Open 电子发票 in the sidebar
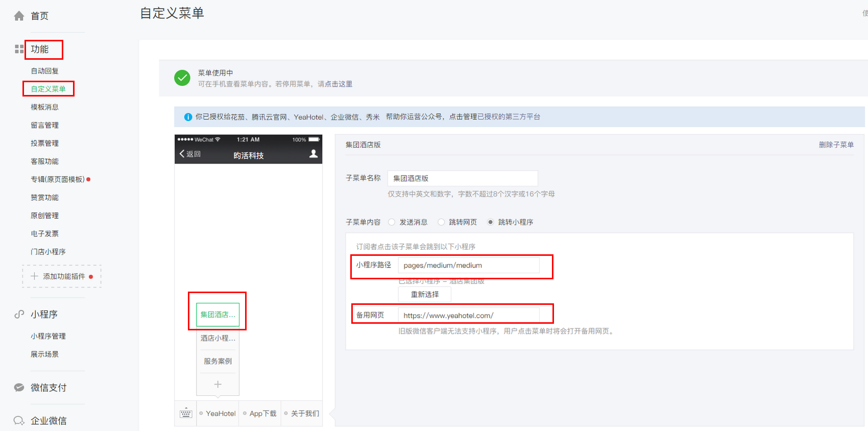868x431 pixels. coord(44,234)
